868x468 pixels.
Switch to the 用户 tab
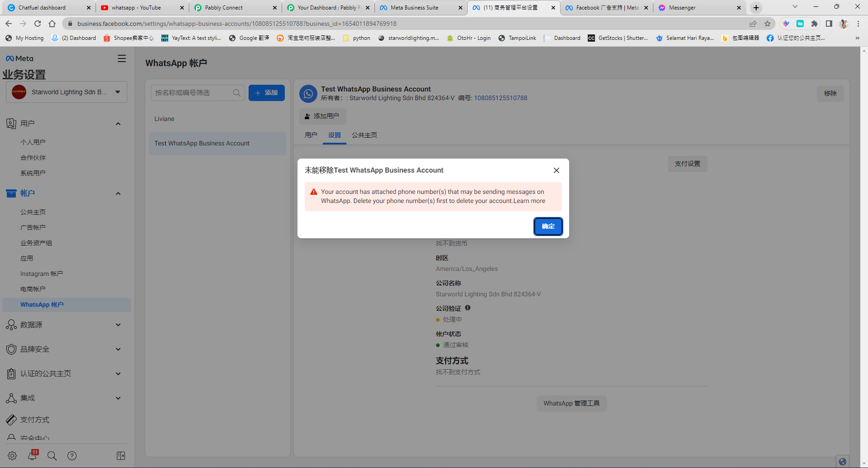[x=311, y=135]
